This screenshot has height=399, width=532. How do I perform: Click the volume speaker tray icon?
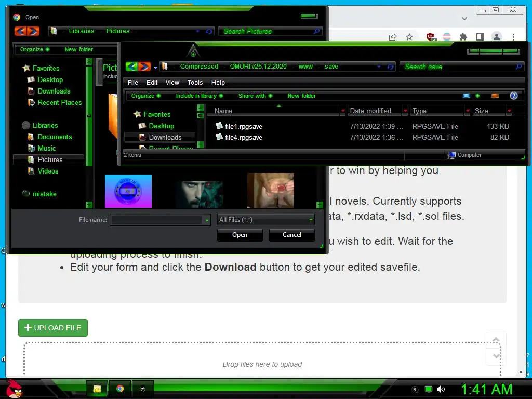[441, 389]
